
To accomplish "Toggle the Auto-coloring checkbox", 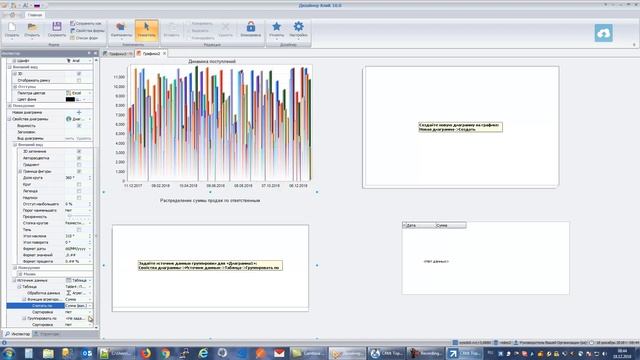I will [79, 158].
